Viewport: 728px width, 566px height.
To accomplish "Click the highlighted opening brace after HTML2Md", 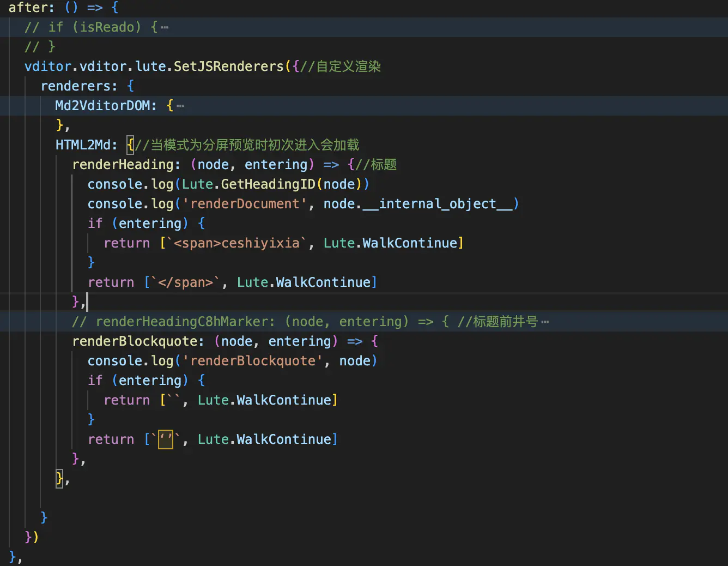I will point(130,145).
